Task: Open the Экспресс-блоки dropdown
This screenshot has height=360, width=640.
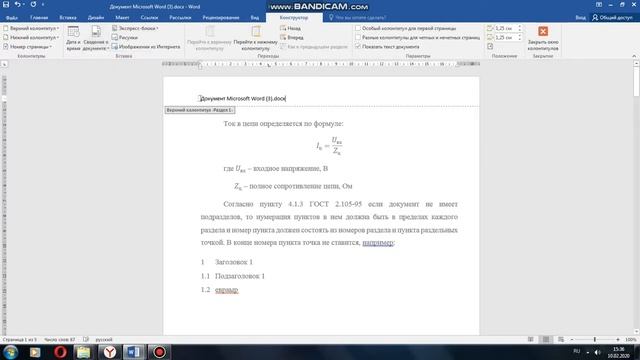Action: click(x=135, y=28)
